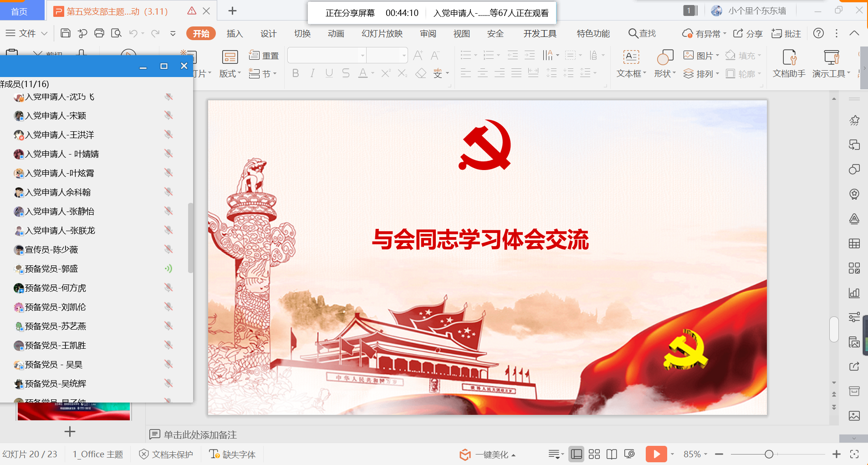The height and width of the screenshot is (465, 868).
Task: Toggle microphone mute for 预备党员-郭盛
Action: coord(168,269)
